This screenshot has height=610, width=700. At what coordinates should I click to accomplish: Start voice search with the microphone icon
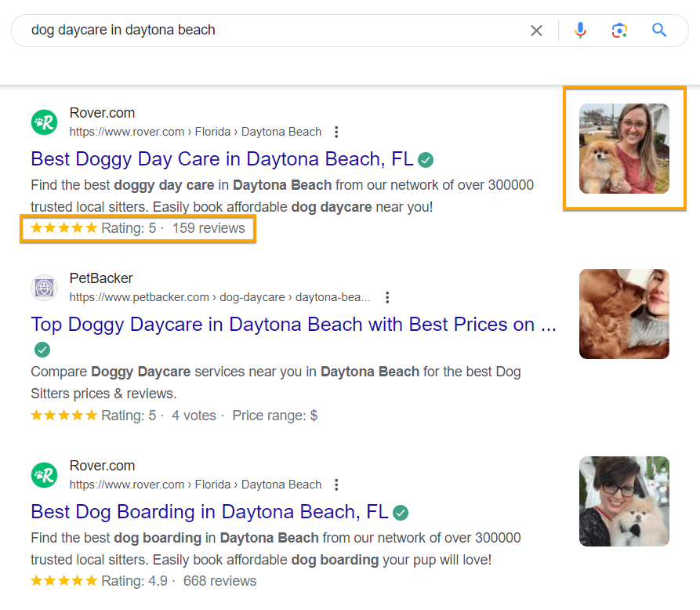click(x=580, y=31)
